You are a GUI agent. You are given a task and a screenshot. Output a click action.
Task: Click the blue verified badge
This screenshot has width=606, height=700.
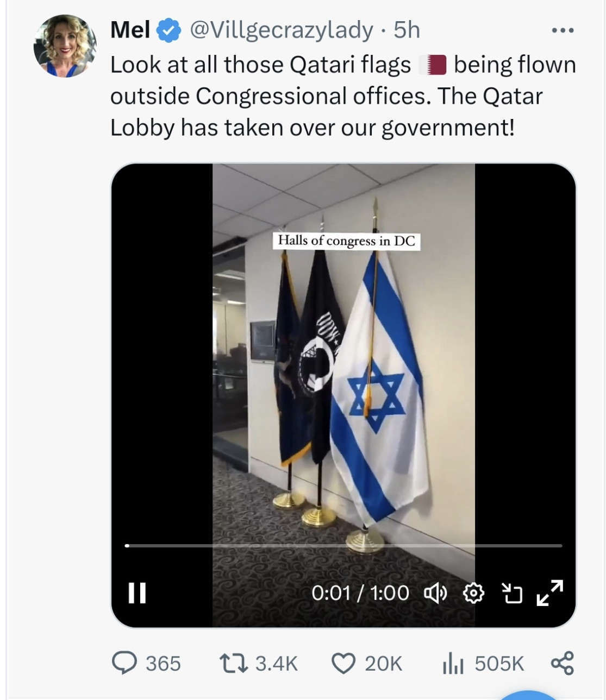(x=169, y=30)
